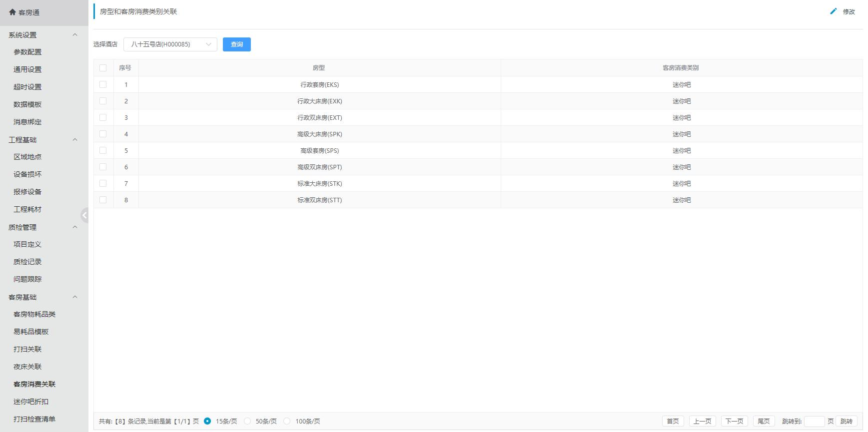Open 通用设置 in sidebar
This screenshot has width=868, height=432.
tap(27, 69)
